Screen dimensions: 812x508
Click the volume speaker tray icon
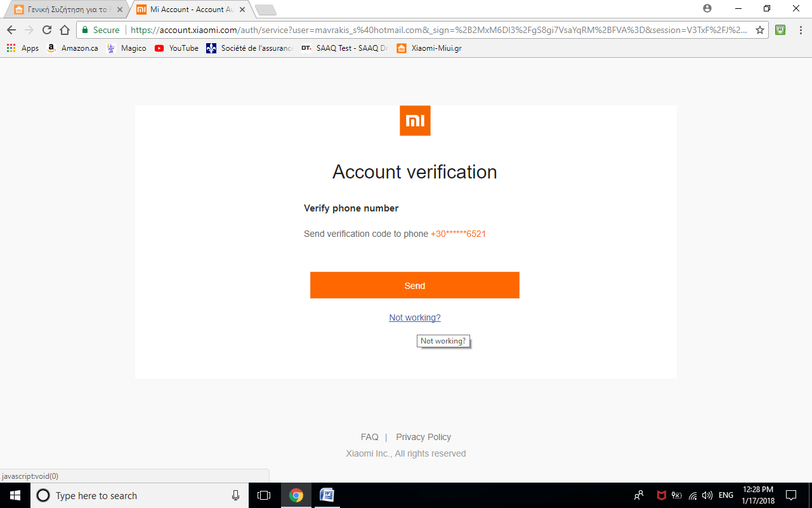click(707, 495)
